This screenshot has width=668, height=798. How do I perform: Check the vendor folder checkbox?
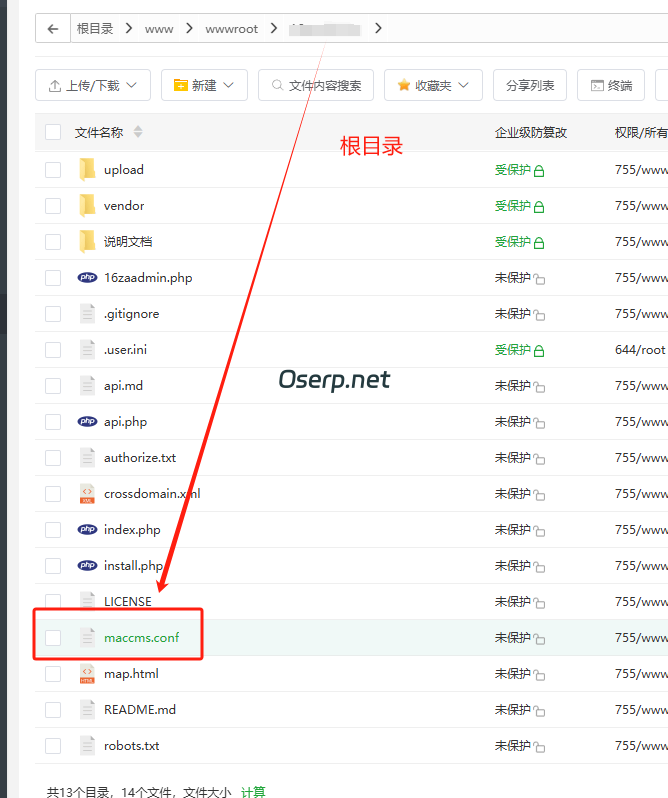pos(53,206)
